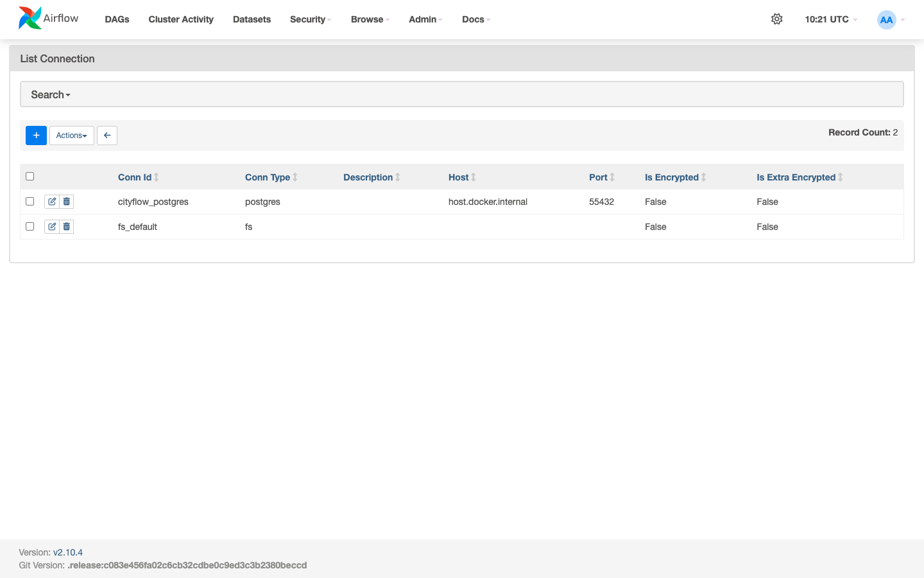The height and width of the screenshot is (578, 924).
Task: Click the host.docker.internal host cell
Action: pyautogui.click(x=488, y=202)
